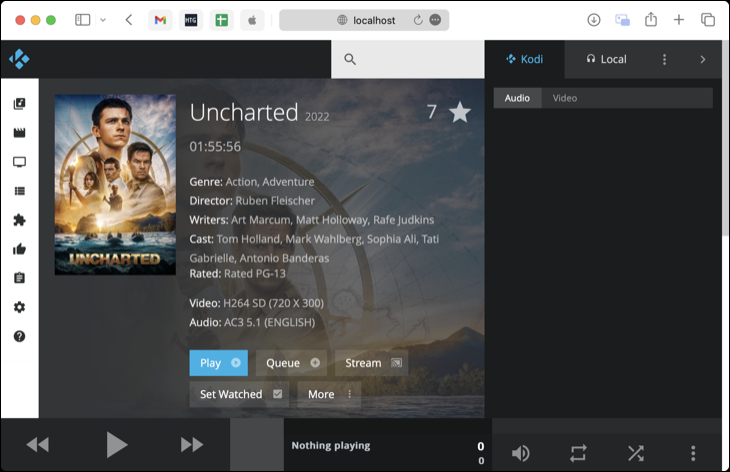Viewport: 730px width, 472px height.
Task: Open the green spreadsheet favorite icon
Action: point(222,20)
